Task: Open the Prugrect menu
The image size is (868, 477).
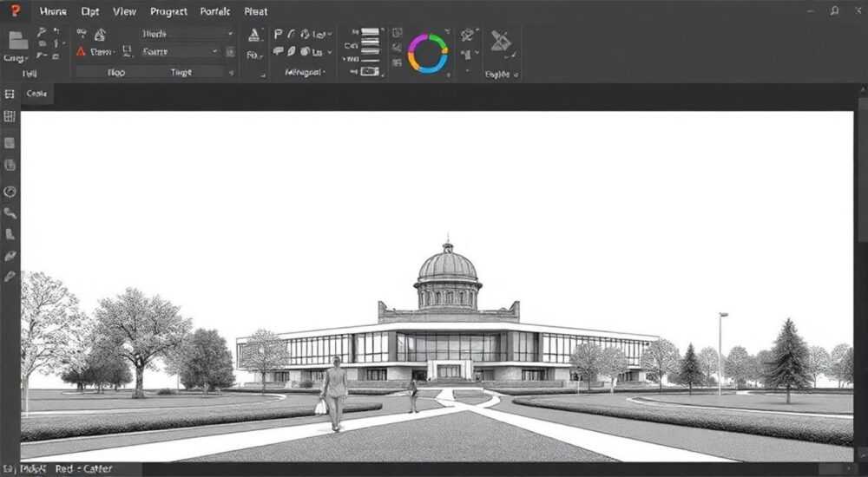Action: (x=170, y=11)
